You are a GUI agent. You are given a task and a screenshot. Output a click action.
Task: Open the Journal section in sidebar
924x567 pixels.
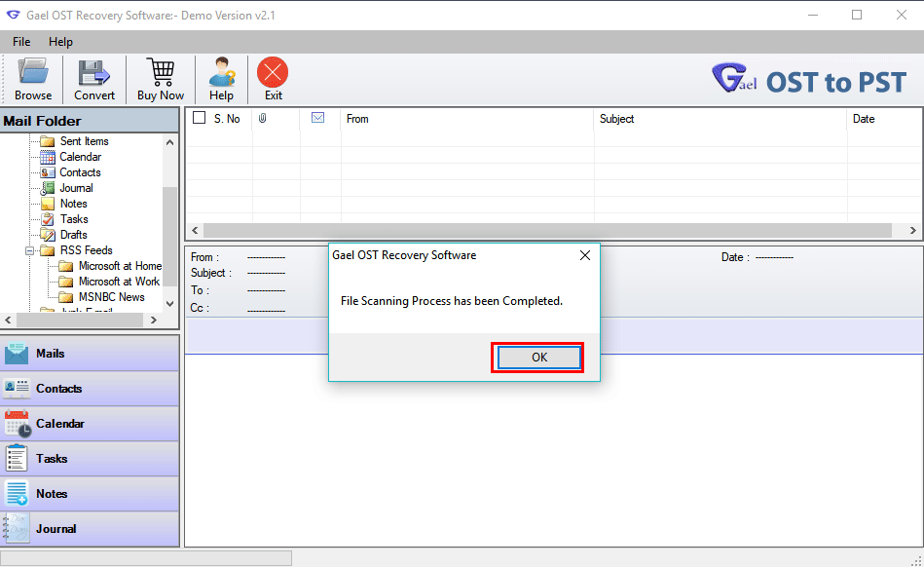point(90,529)
